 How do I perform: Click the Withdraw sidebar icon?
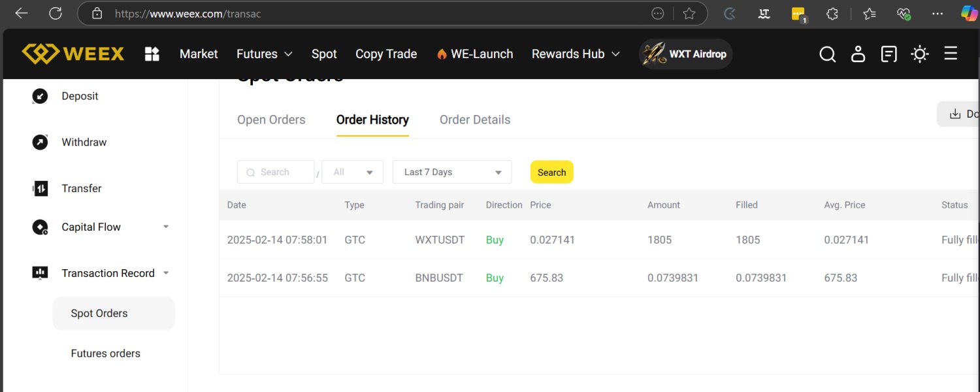(40, 142)
